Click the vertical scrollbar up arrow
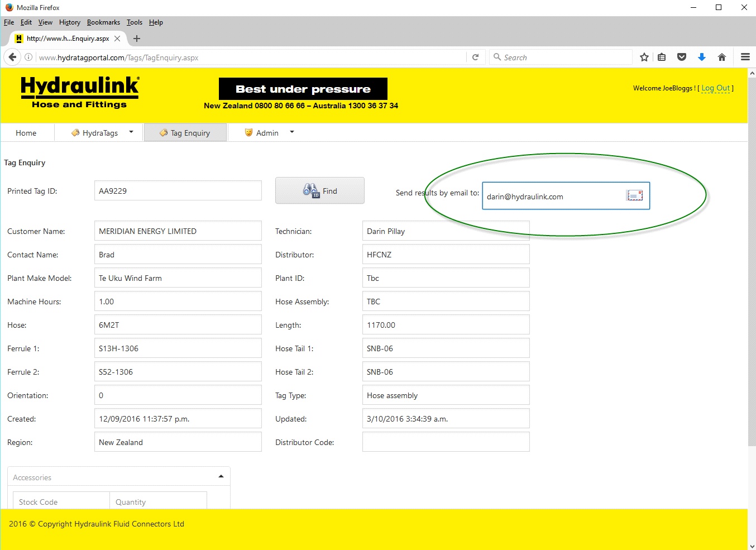The width and height of the screenshot is (756, 550). click(x=752, y=73)
